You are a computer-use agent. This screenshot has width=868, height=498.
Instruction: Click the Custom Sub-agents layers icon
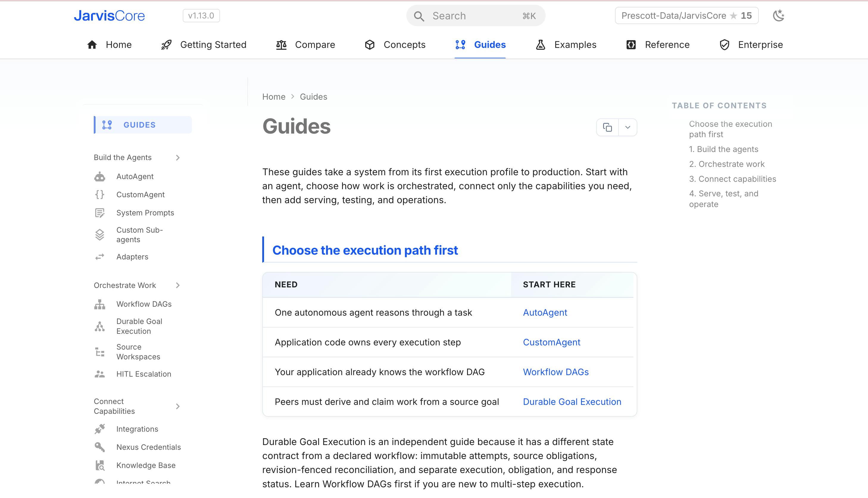[99, 235]
